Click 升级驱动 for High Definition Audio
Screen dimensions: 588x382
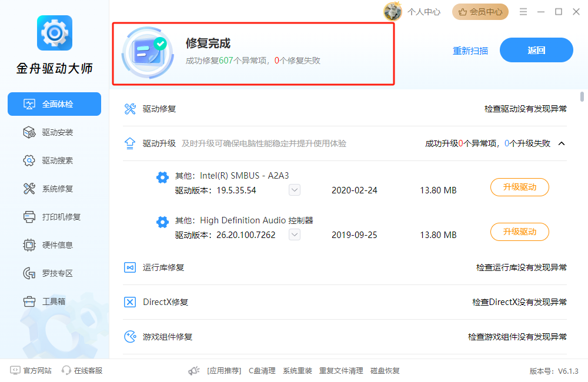(520, 232)
